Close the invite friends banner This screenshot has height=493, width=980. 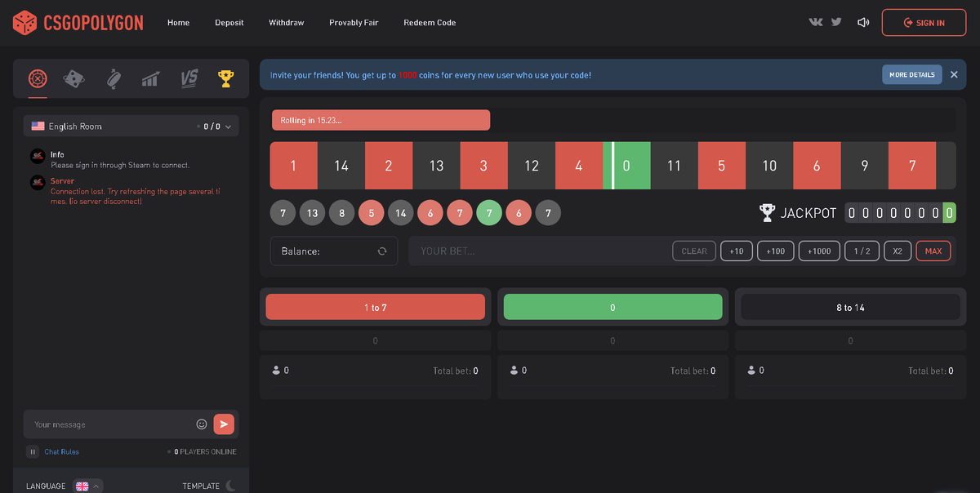(954, 74)
